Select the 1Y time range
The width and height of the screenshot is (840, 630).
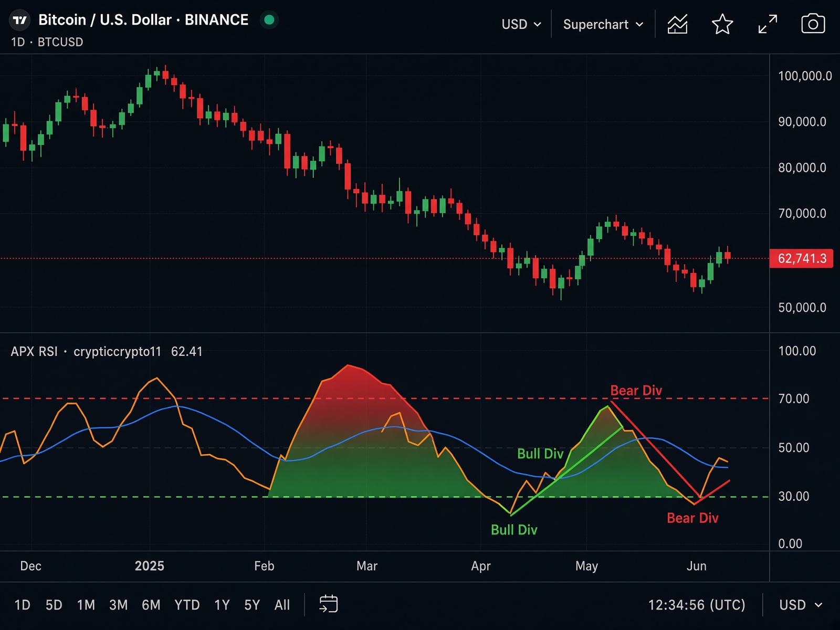pyautogui.click(x=222, y=605)
